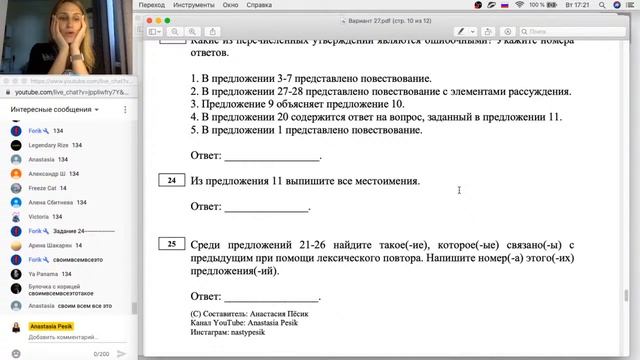Click Anastasia message 'своим всем все это'
Image resolution: width=640 pixels, height=360 pixels.
(x=84, y=306)
